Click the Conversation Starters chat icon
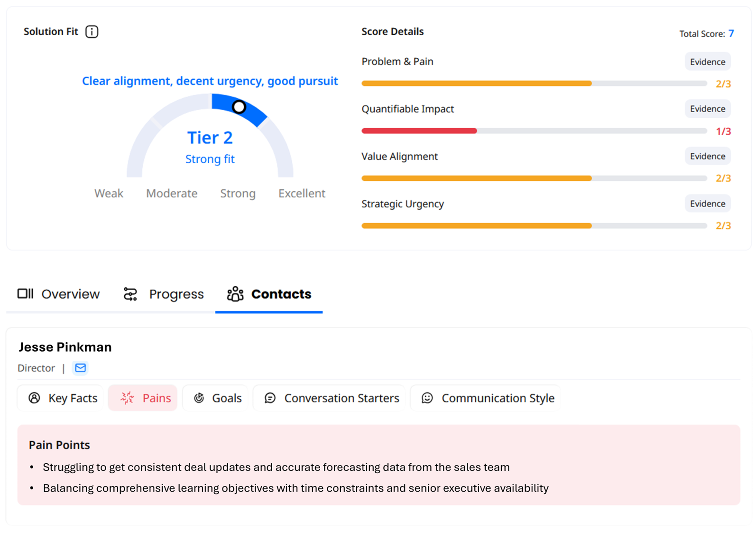 [x=270, y=398]
